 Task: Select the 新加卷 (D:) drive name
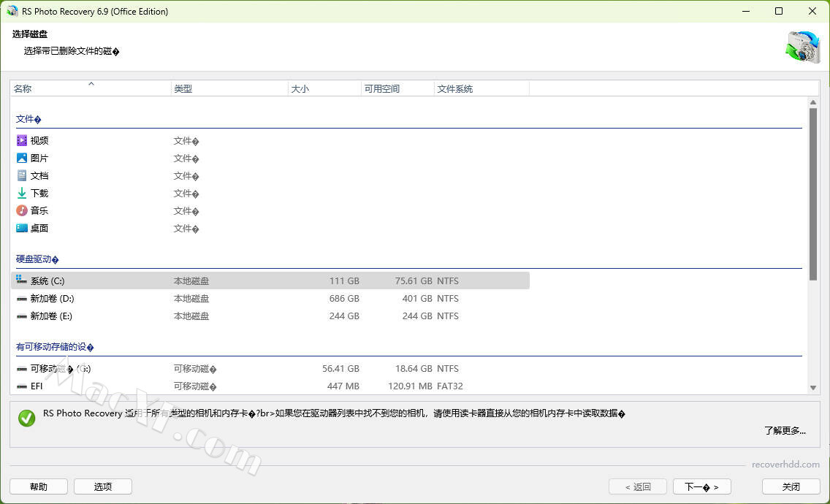[52, 299]
